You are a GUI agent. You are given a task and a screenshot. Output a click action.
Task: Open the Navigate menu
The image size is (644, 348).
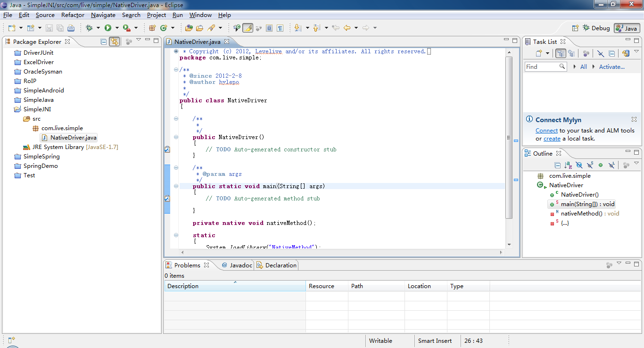click(x=103, y=15)
